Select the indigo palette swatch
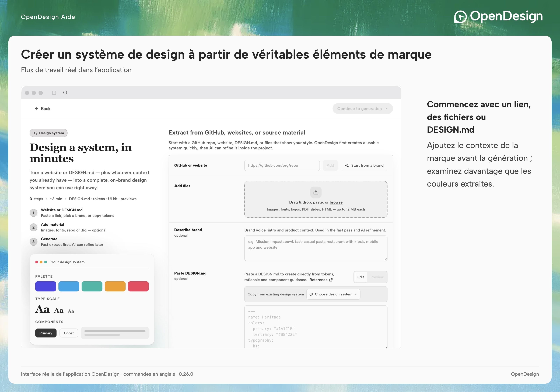560x392 pixels. point(46,286)
